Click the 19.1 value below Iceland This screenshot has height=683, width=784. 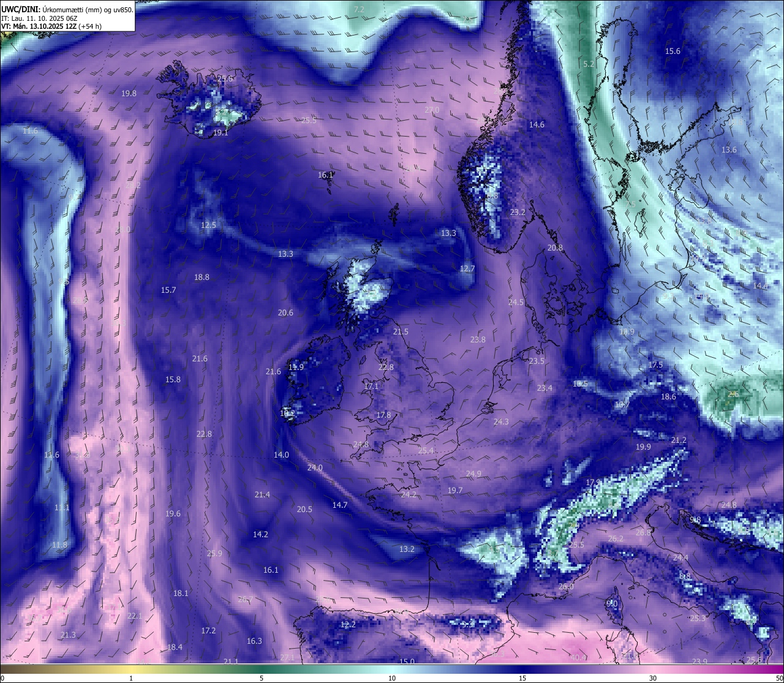[221, 132]
